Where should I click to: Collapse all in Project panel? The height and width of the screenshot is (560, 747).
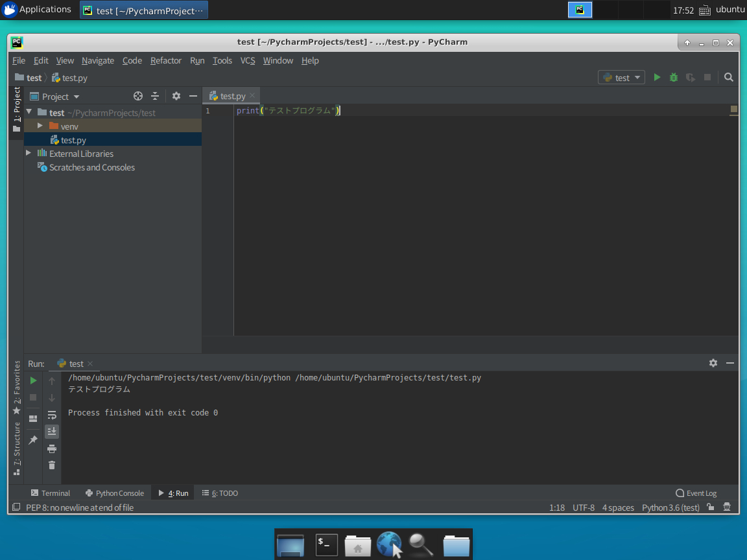pos(155,96)
